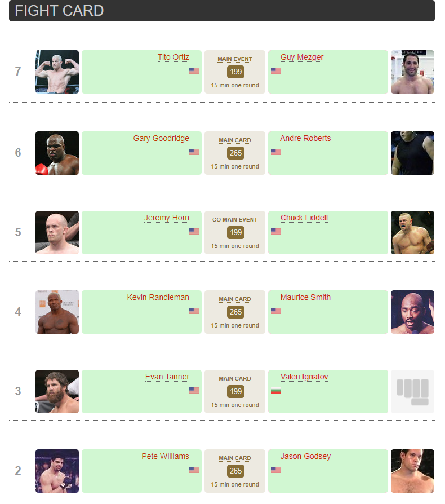Click the Co-Main Event label
445x504 pixels.
tap(235, 220)
